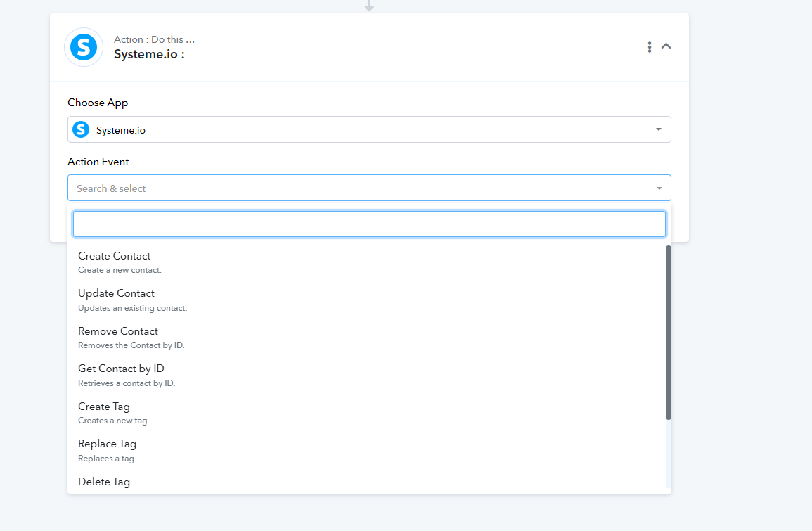Select the Create Contact action
812x531 pixels.
(115, 257)
